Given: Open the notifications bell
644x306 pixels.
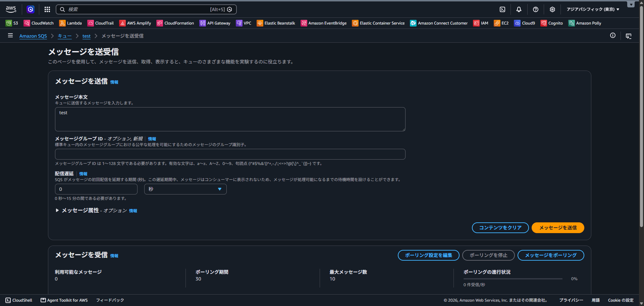Looking at the screenshot, I should click(x=519, y=9).
